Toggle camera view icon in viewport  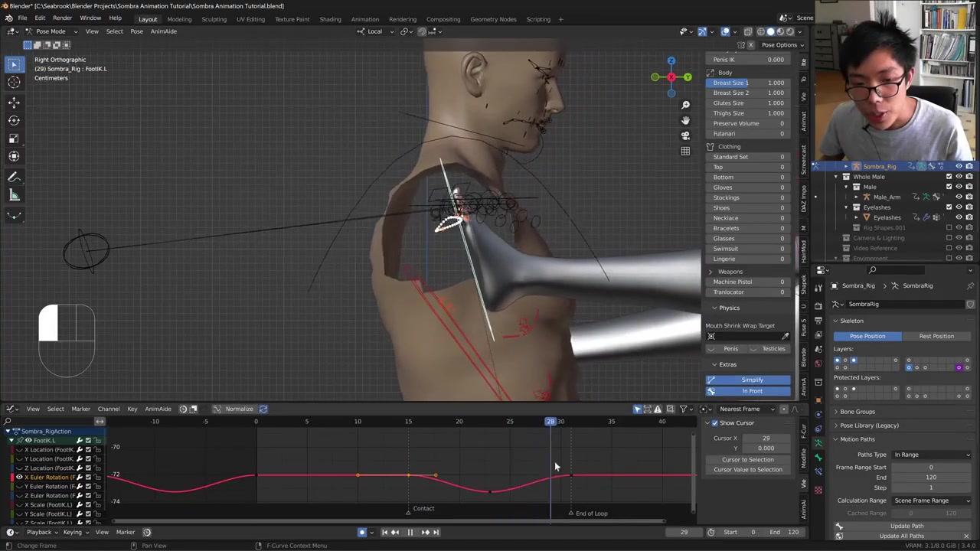(x=685, y=135)
